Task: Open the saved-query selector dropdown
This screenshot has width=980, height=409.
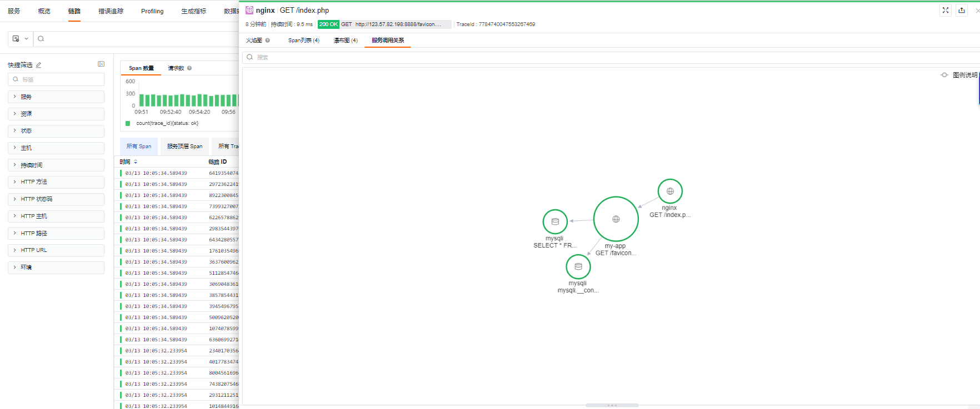Action: [x=20, y=39]
